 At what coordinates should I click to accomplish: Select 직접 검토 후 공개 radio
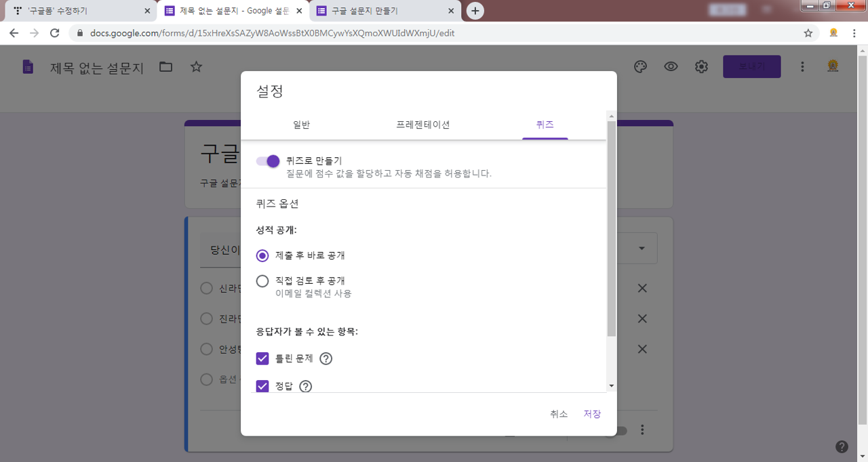click(x=262, y=280)
